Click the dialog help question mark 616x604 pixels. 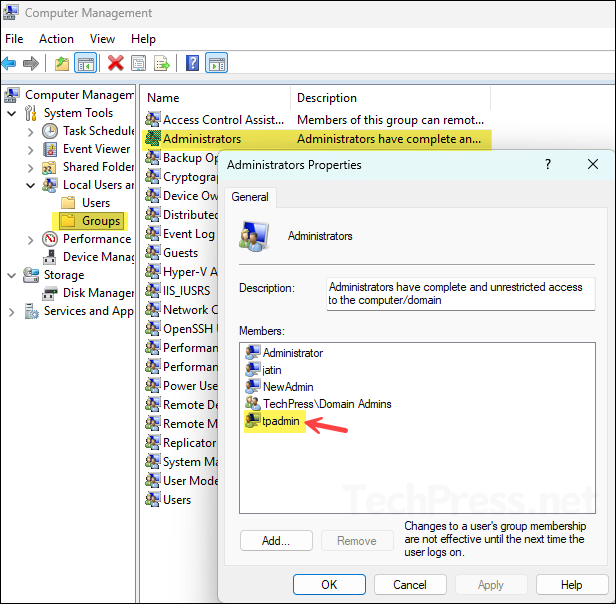548,164
